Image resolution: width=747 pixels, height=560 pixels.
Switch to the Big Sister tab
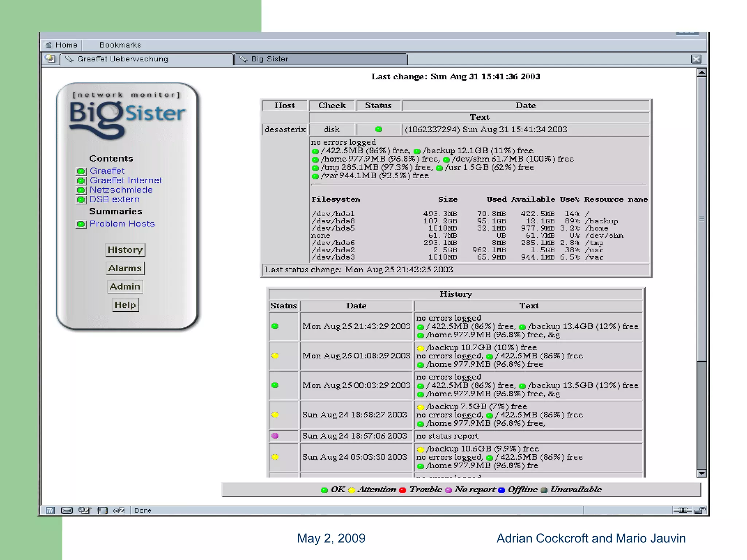click(321, 59)
